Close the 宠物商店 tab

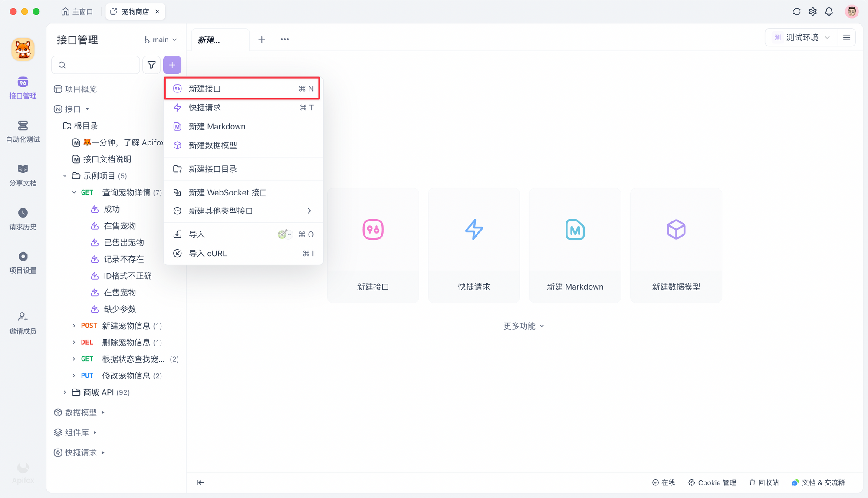pos(157,12)
